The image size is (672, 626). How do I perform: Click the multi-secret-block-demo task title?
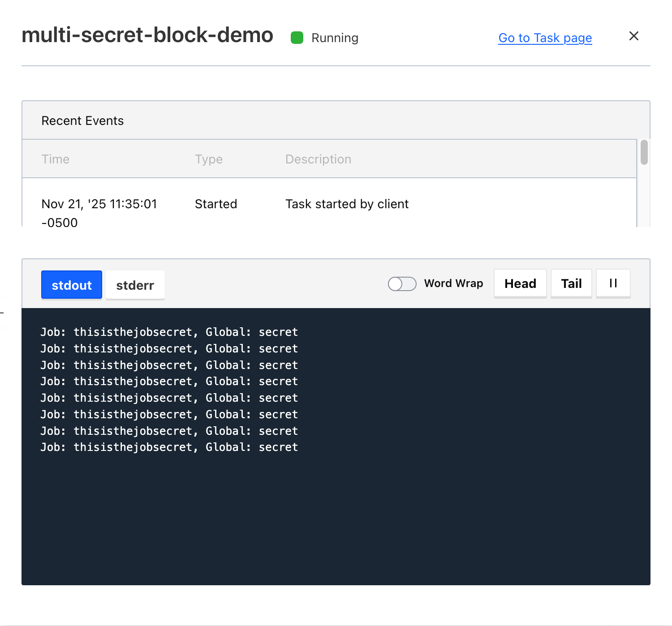(x=147, y=35)
